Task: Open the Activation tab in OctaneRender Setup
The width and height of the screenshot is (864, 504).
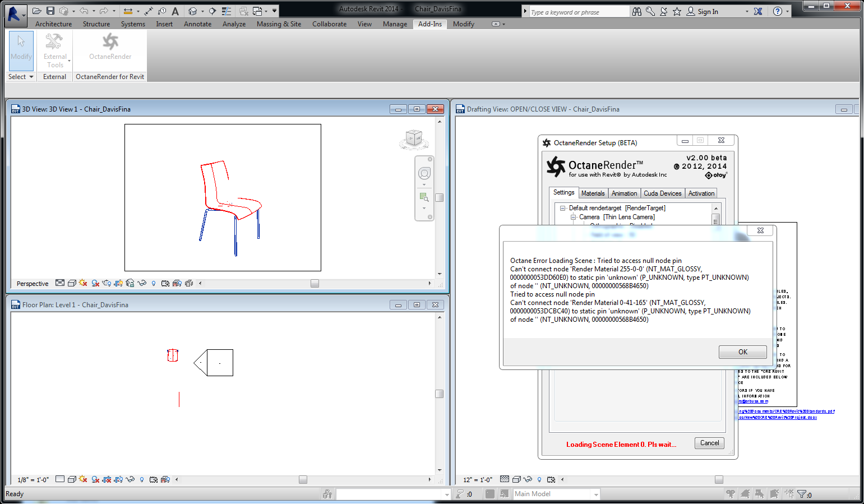Action: point(701,193)
